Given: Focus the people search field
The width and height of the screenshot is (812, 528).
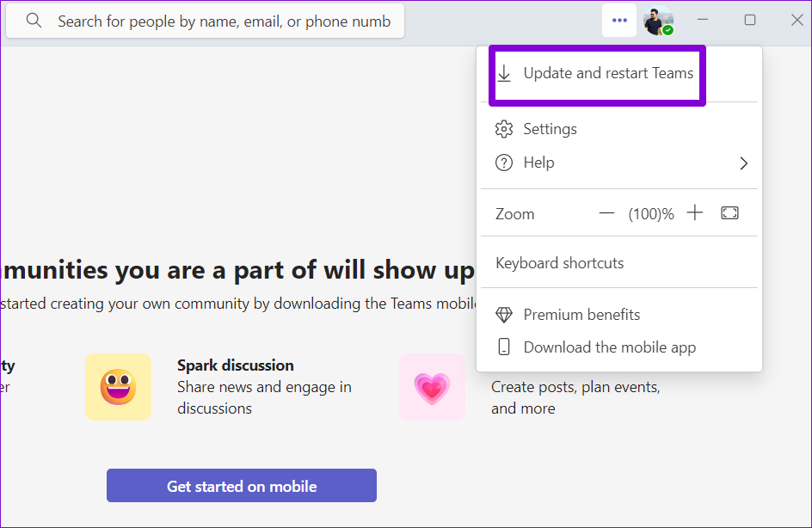Looking at the screenshot, I should (205, 21).
